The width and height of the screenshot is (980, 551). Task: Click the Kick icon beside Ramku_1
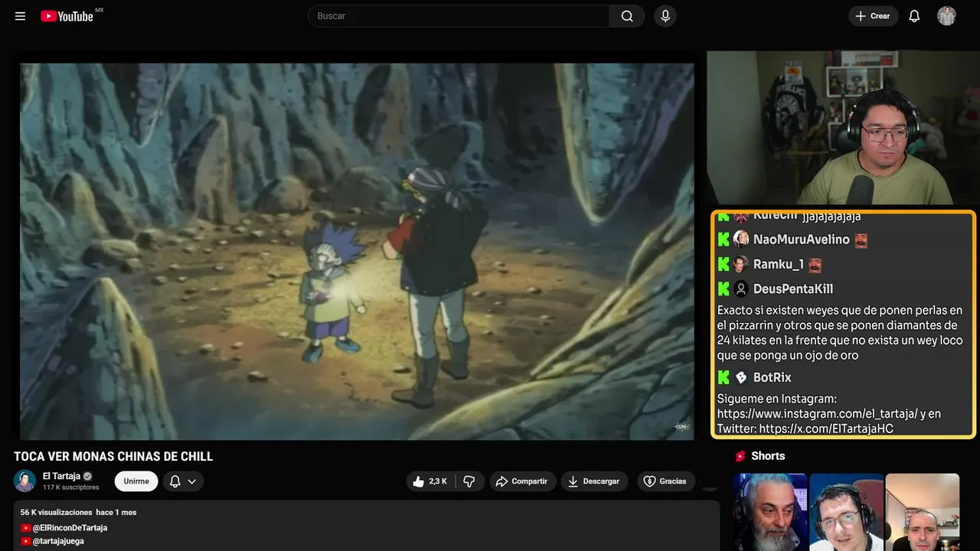tap(724, 265)
